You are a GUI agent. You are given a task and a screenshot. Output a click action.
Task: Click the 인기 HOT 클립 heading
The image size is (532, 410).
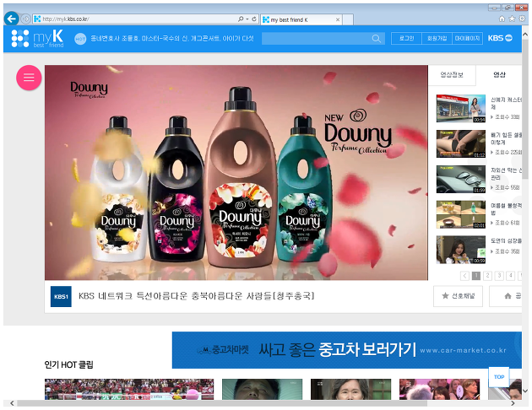pyautogui.click(x=69, y=364)
